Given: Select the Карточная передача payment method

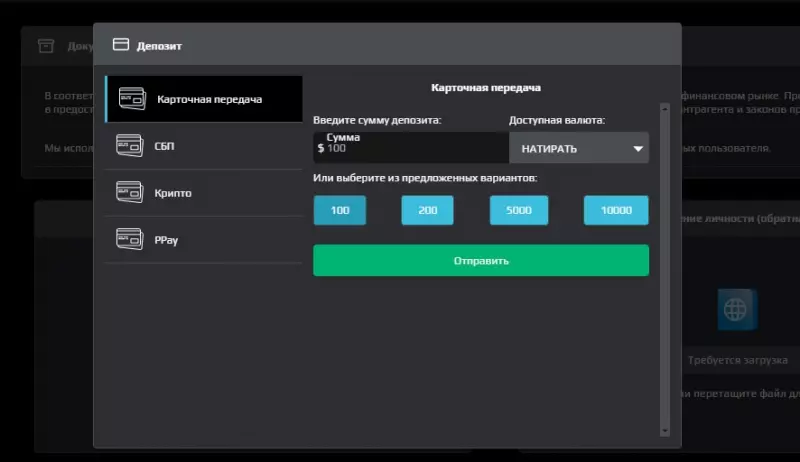Looking at the screenshot, I should (204, 99).
